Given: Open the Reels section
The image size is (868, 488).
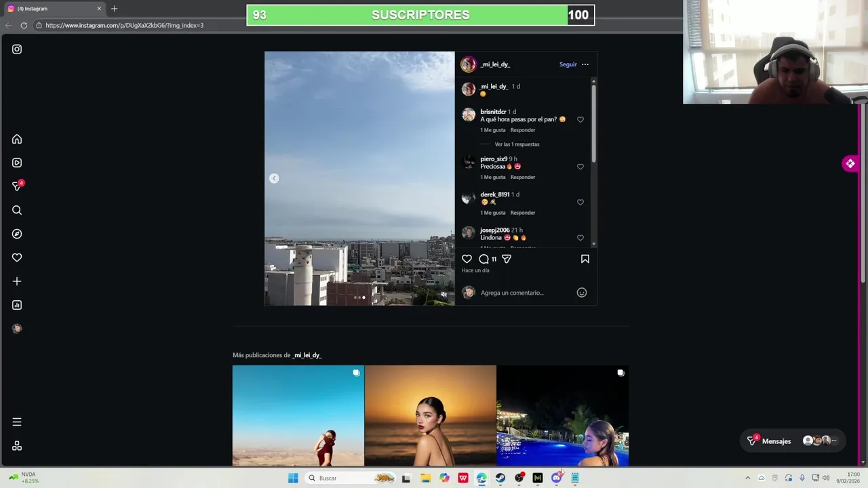Looking at the screenshot, I should (17, 163).
